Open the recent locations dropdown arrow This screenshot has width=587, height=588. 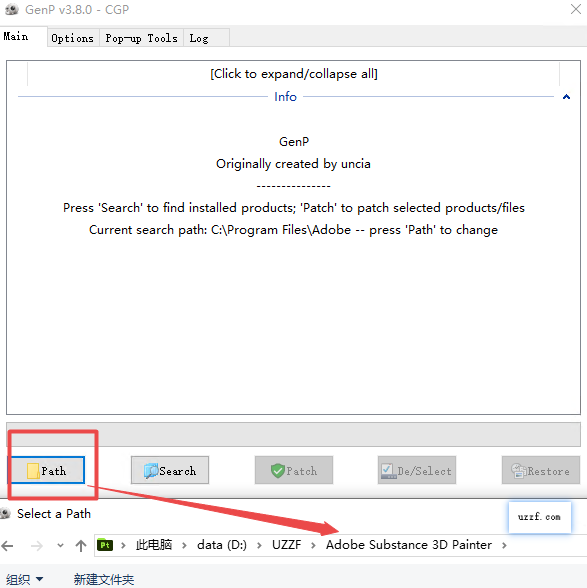tap(60, 546)
